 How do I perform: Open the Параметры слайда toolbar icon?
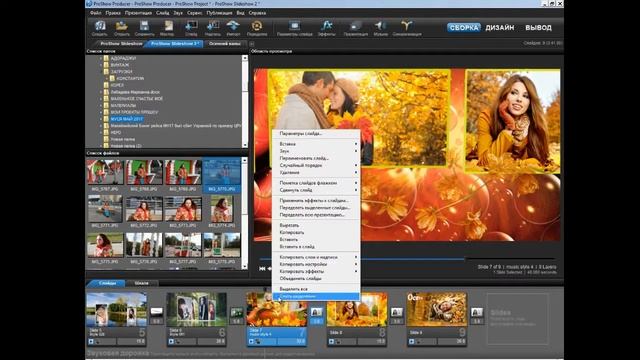[294, 28]
